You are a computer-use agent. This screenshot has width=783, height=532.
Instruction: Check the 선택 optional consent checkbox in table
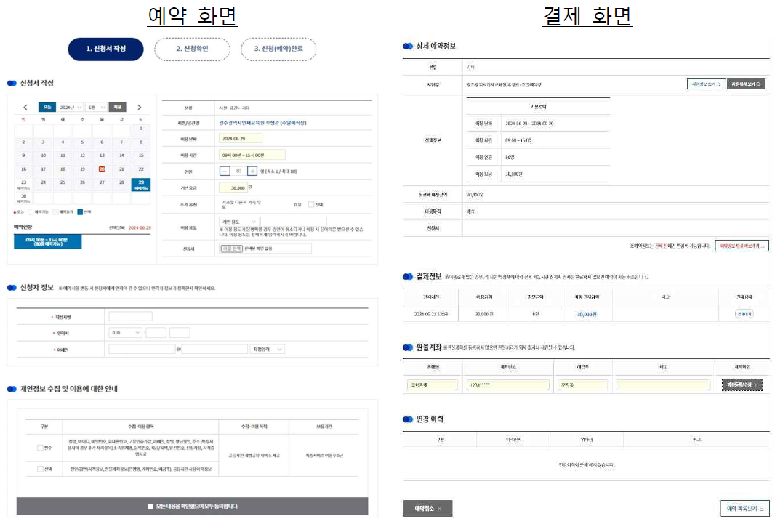point(40,469)
